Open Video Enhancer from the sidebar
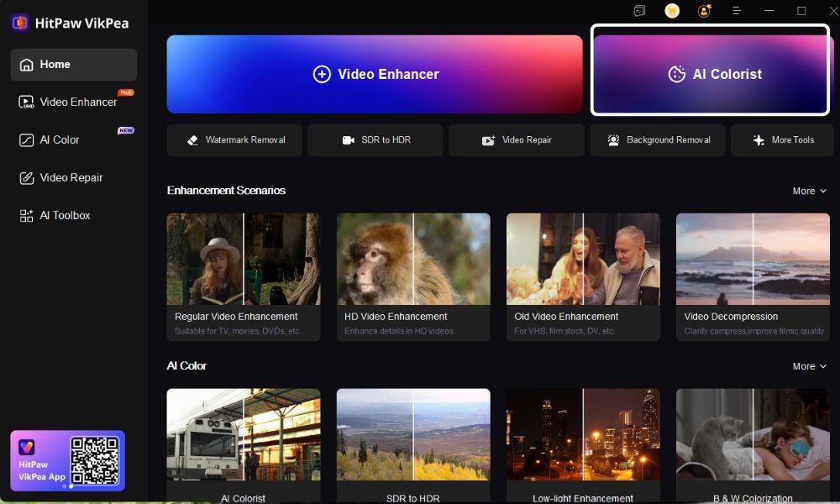Screen dimensions: 840x504 [73, 102]
